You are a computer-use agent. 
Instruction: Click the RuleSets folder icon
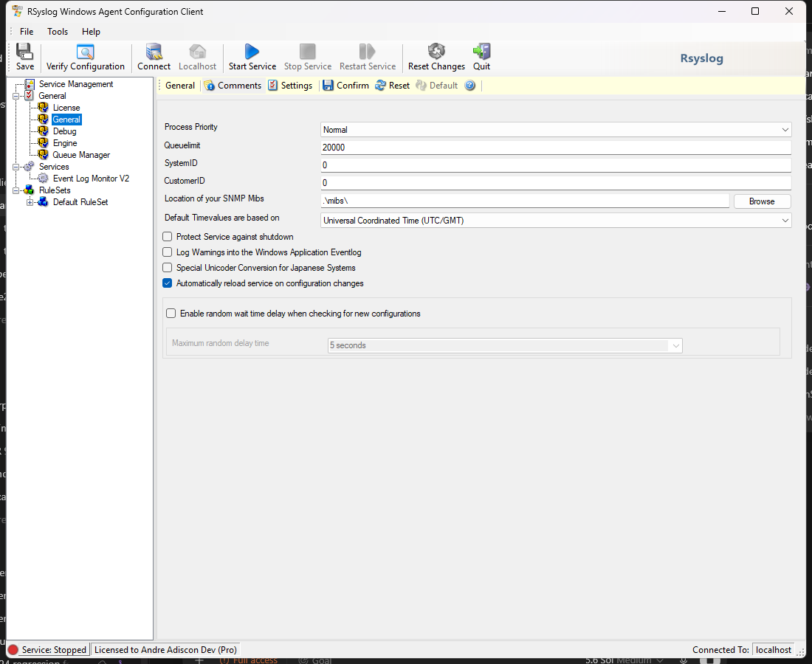[30, 190]
